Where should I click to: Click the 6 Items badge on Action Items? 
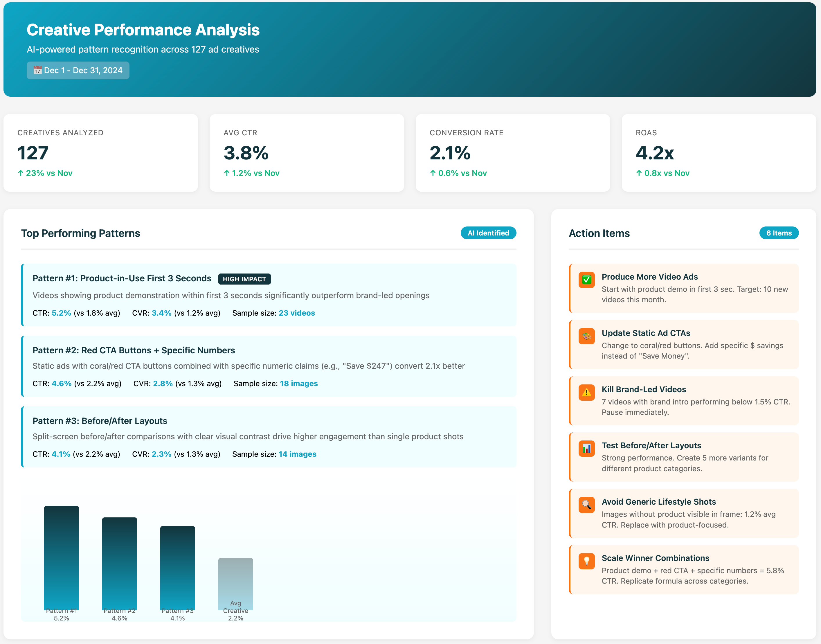coord(779,233)
